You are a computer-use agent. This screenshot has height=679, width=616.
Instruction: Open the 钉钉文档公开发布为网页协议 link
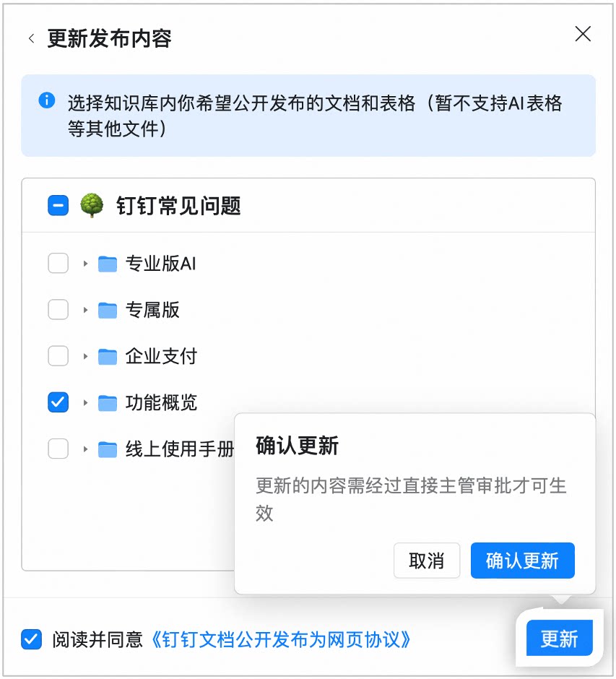[280, 639]
